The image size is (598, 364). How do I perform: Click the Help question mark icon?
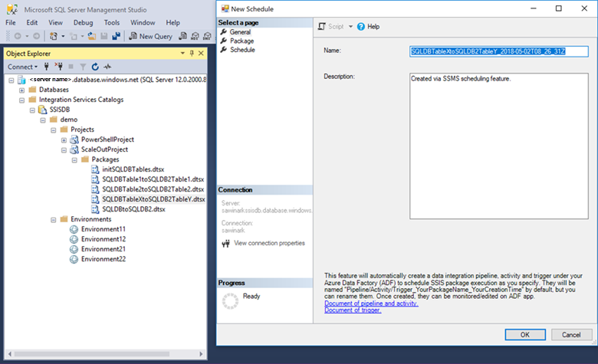361,27
